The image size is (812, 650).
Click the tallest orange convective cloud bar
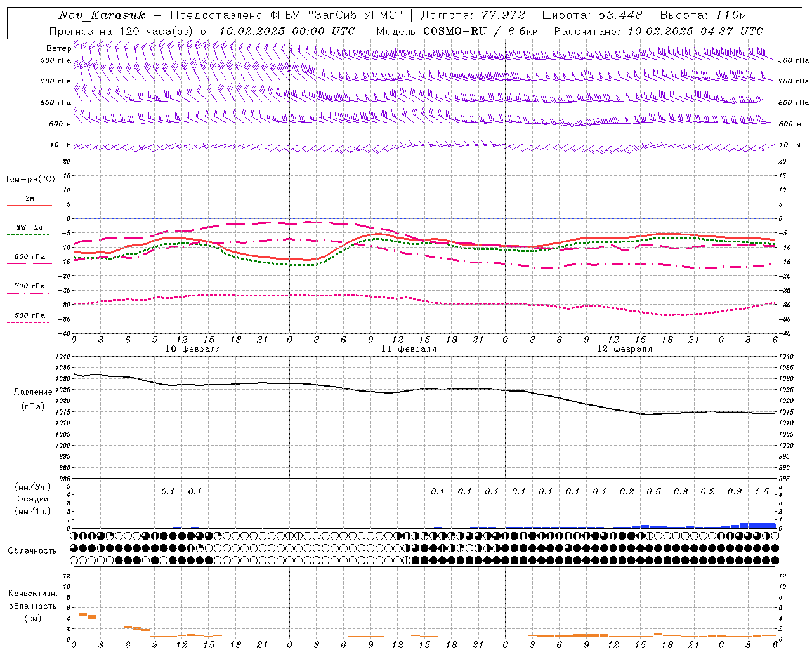click(82, 614)
